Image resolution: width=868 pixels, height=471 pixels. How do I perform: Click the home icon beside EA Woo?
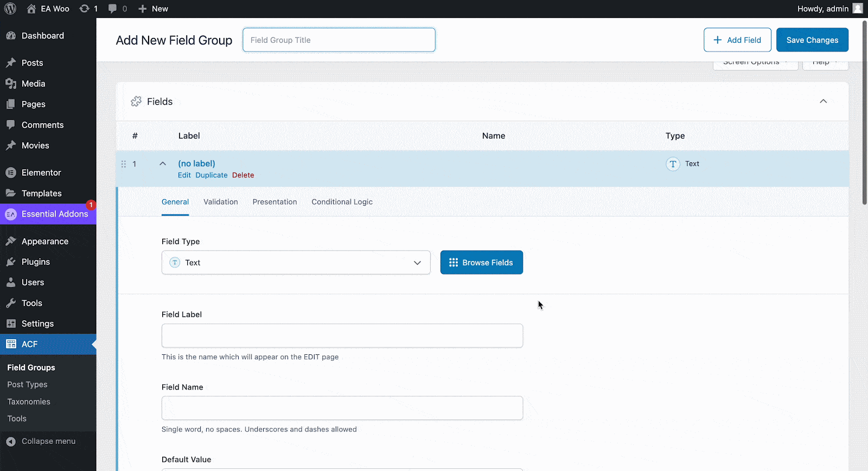[x=31, y=9]
